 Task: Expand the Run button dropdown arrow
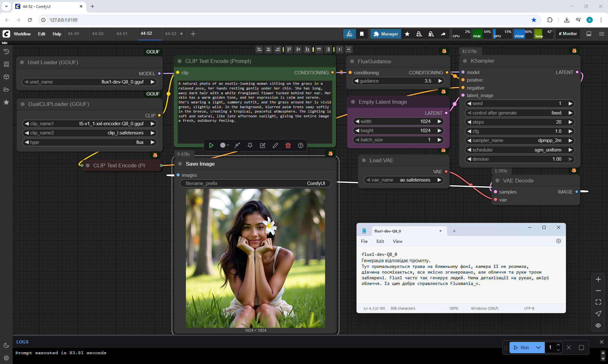click(x=538, y=348)
